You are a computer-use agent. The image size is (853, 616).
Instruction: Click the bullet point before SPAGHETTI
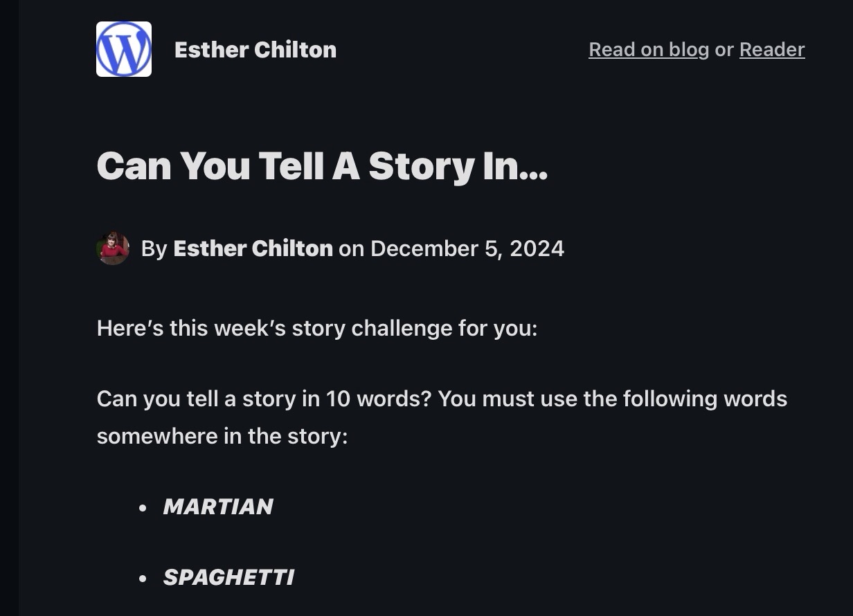143,578
